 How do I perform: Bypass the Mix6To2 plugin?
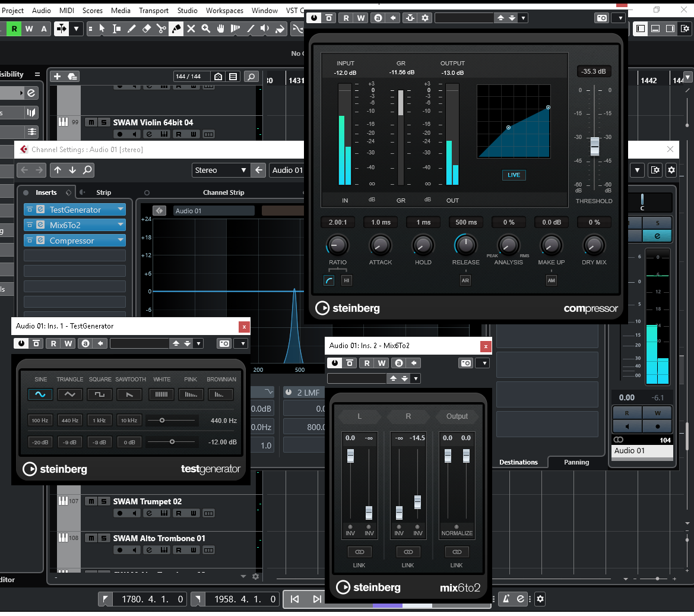(335, 363)
